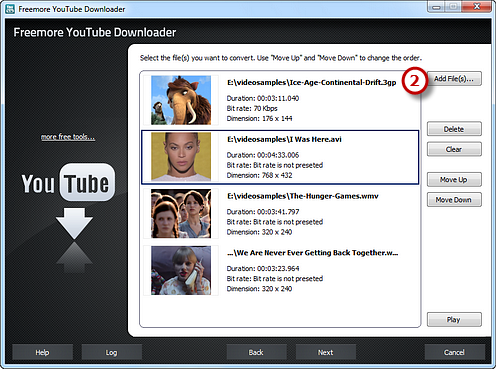Clear the file list
Viewport: 496px width, 369px height.
pos(454,149)
